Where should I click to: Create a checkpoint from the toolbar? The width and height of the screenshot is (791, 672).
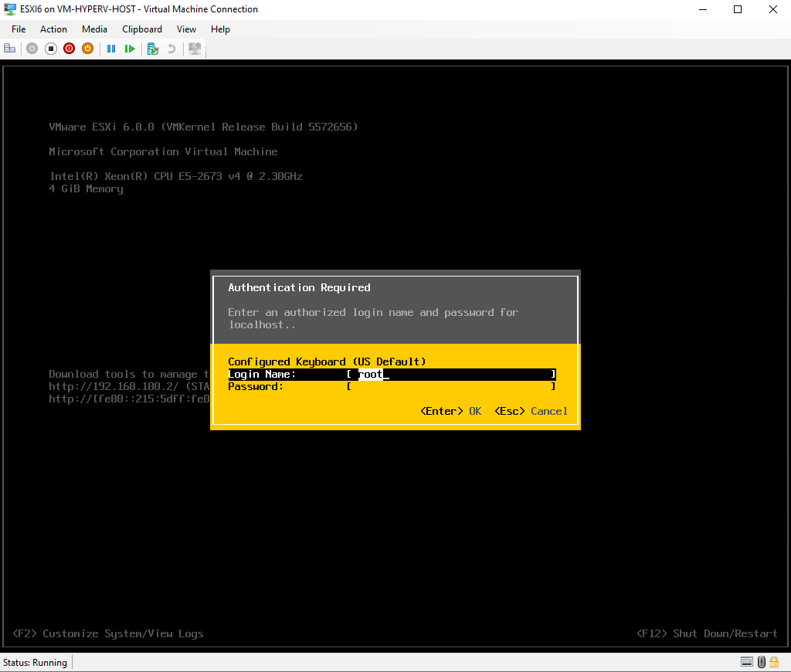(x=153, y=49)
